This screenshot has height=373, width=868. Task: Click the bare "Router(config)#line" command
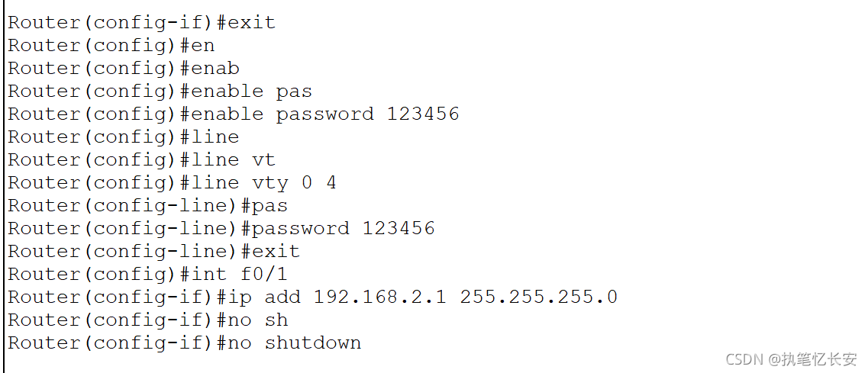[x=123, y=137]
